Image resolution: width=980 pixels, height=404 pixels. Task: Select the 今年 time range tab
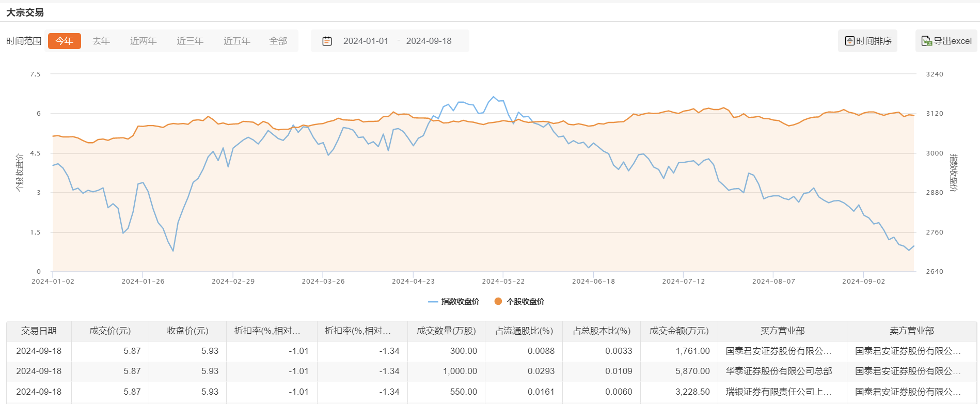[65, 41]
